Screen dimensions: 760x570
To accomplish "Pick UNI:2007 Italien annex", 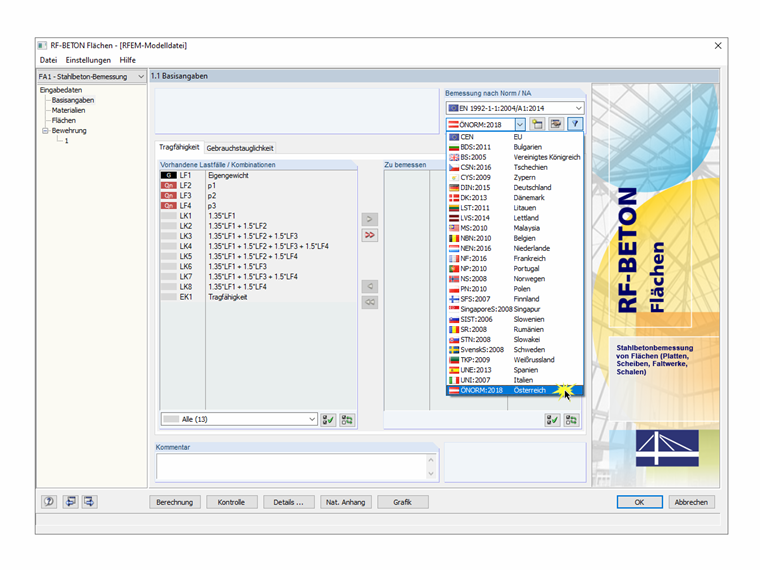I will (x=514, y=380).
